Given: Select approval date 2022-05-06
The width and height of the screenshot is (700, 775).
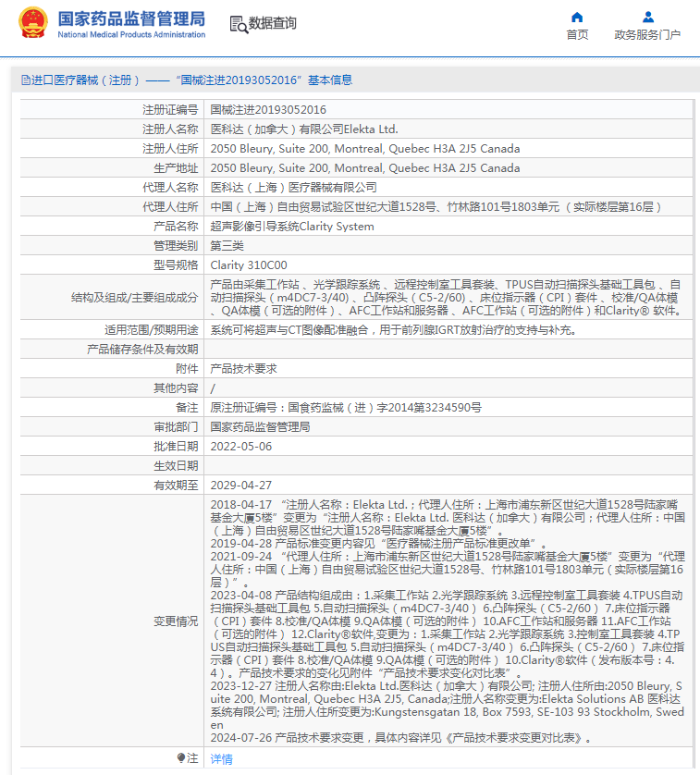Looking at the screenshot, I should [x=241, y=447].
